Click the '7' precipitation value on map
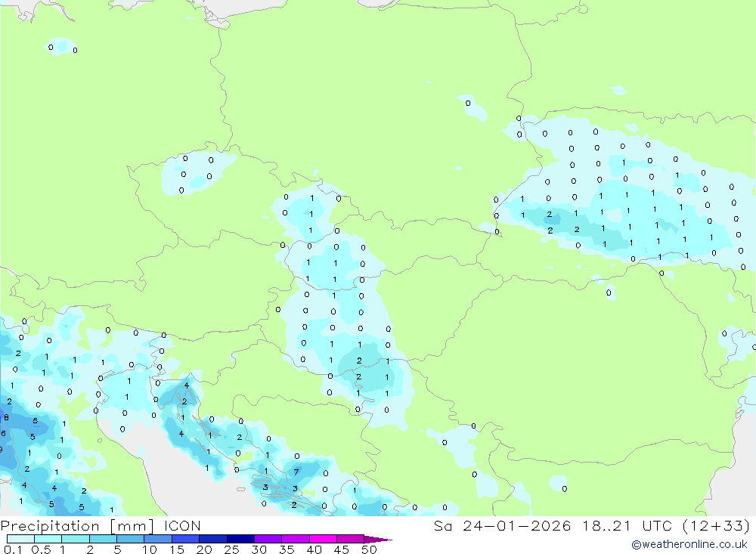Image resolution: width=756 pixels, height=554 pixels. [296, 472]
